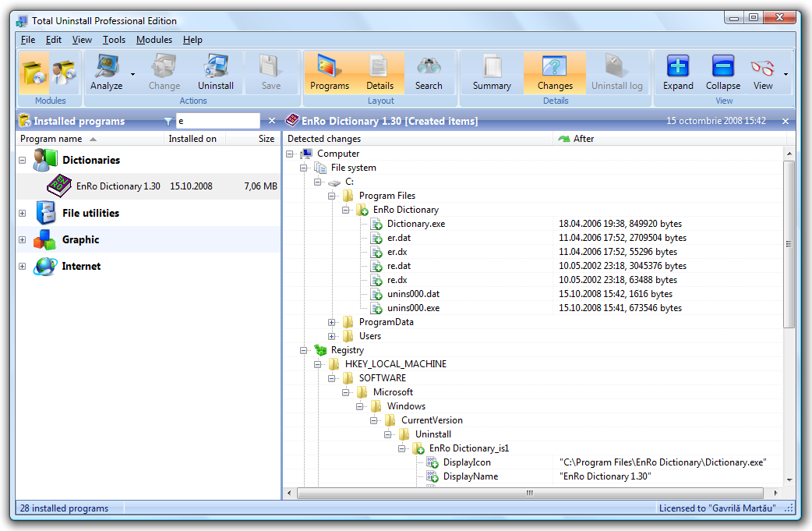Click the program filter text field
Screen dimensions: 812x531
217,121
